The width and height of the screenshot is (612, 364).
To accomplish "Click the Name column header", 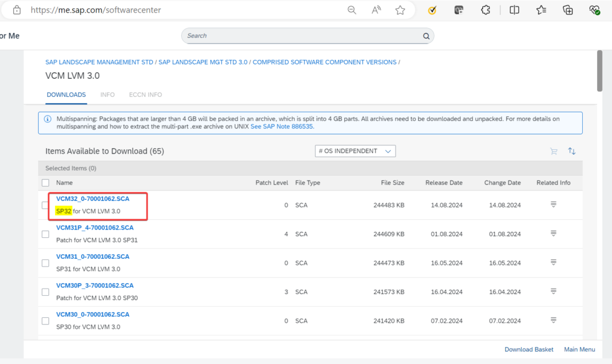I will [65, 182].
